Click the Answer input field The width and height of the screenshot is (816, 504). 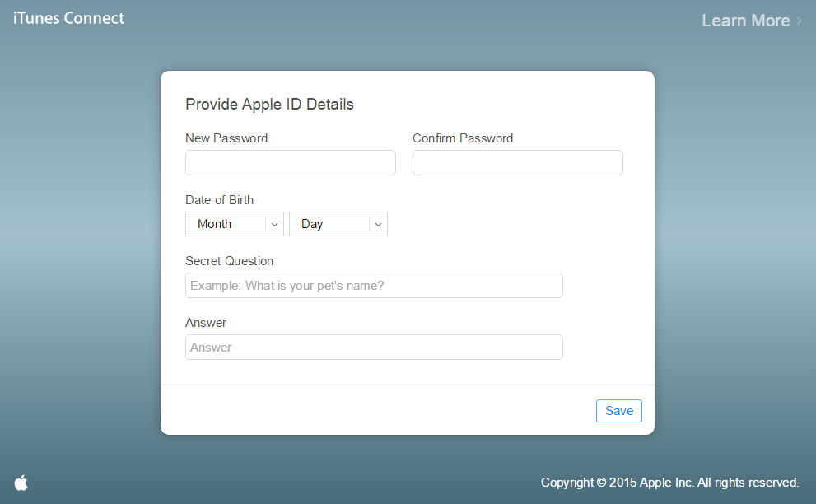pyautogui.click(x=374, y=348)
